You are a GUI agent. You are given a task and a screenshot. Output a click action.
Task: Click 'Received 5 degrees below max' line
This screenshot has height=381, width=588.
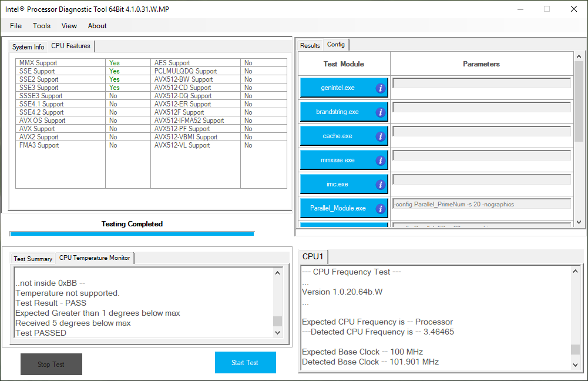click(73, 323)
